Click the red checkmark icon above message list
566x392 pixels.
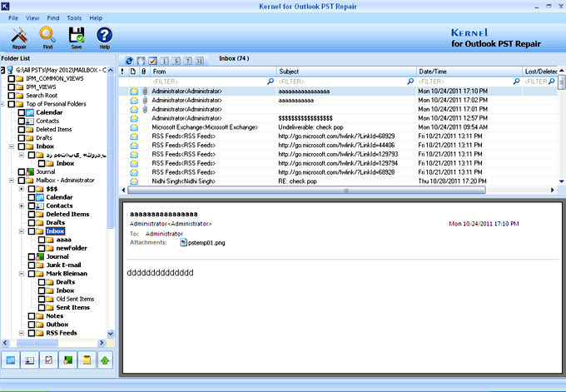point(152,61)
